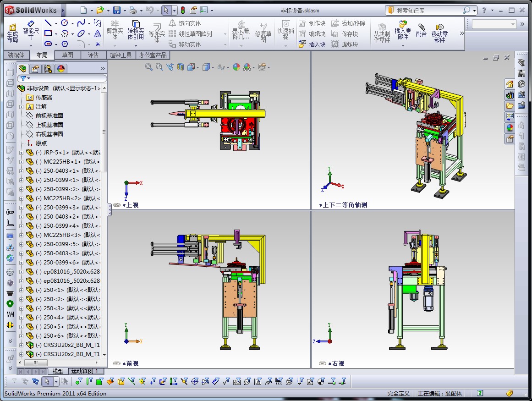
Task: Open the 运动算例 1 motion study tab
Action: point(87,371)
